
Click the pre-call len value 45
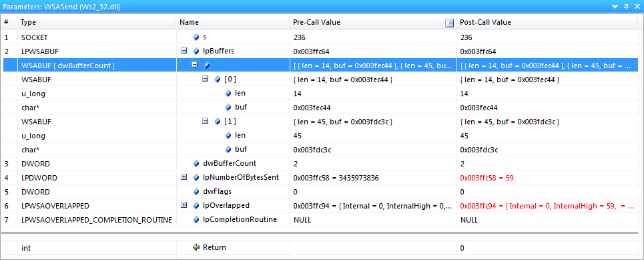tap(298, 136)
